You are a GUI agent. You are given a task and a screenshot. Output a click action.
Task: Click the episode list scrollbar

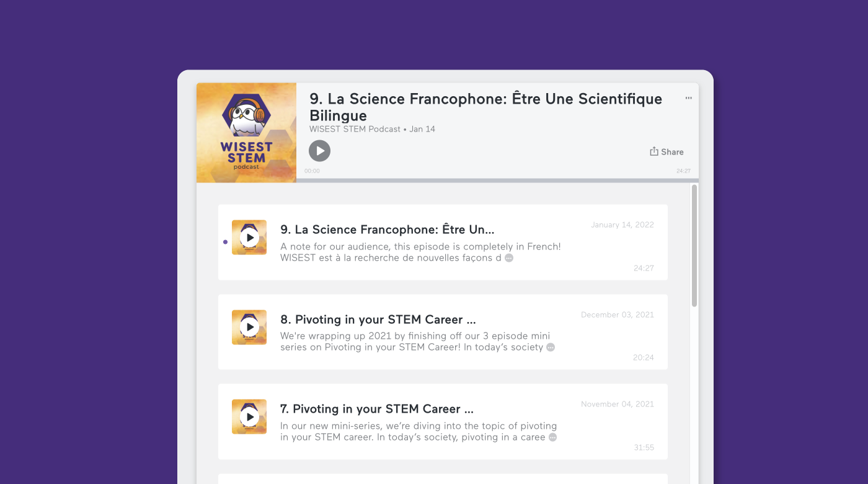694,245
